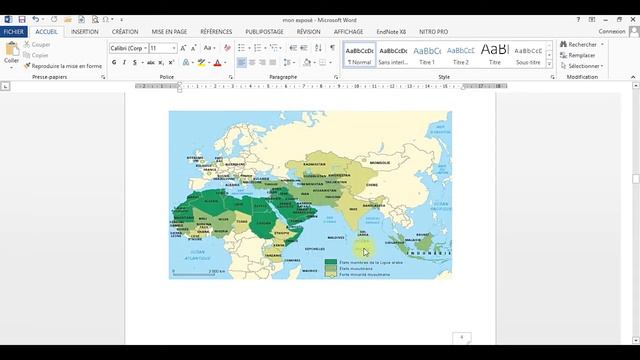
Task: Select the map image in the document
Action: (x=310, y=195)
